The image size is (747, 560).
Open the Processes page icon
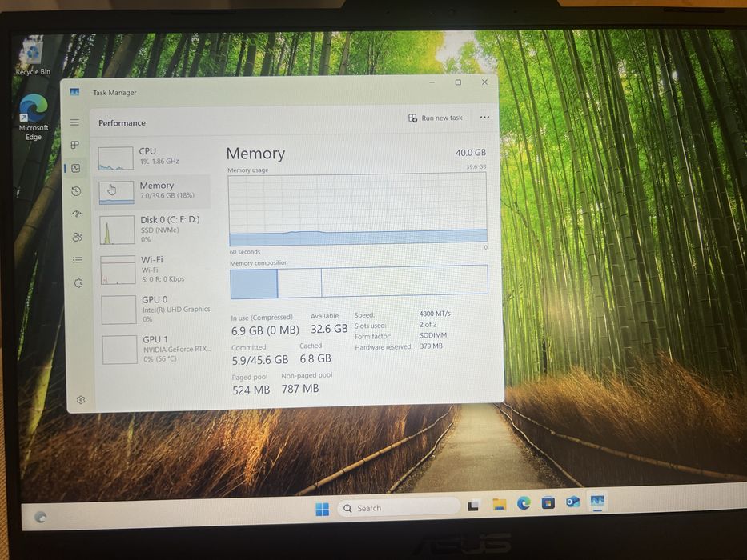[x=74, y=145]
